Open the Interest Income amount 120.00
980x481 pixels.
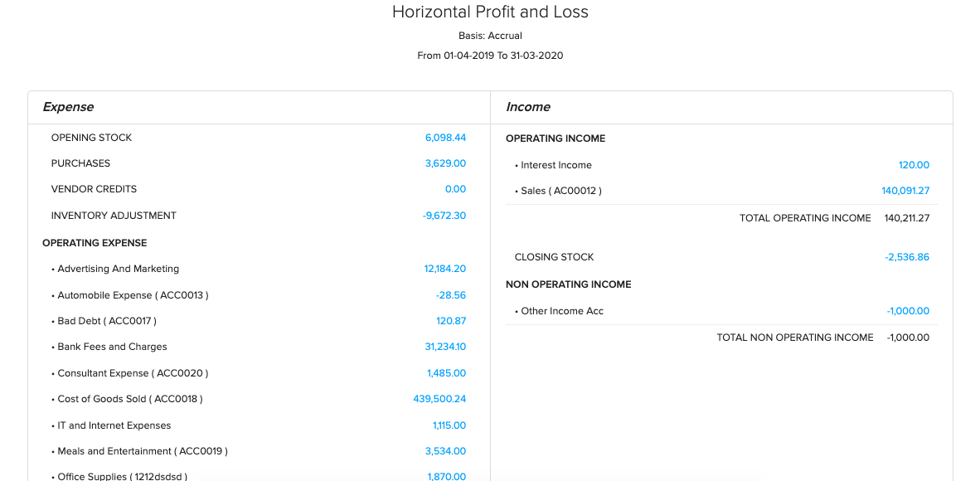point(914,165)
